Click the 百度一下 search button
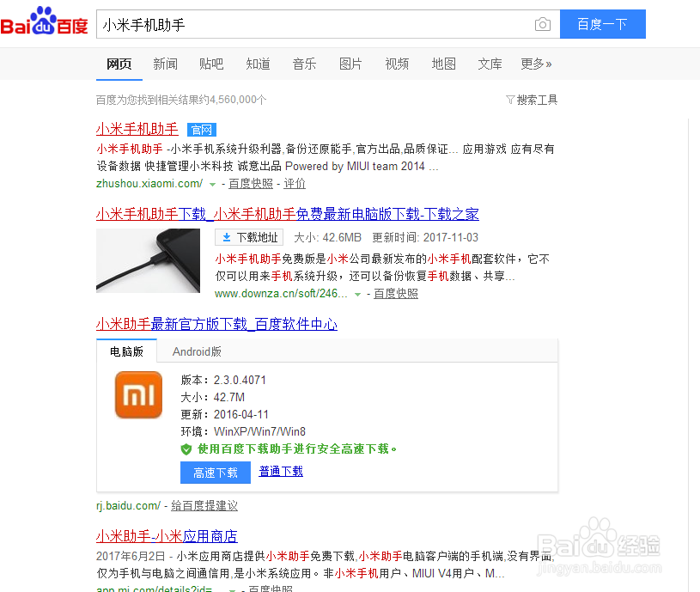Screen dimensions: 700x592 click(x=603, y=24)
